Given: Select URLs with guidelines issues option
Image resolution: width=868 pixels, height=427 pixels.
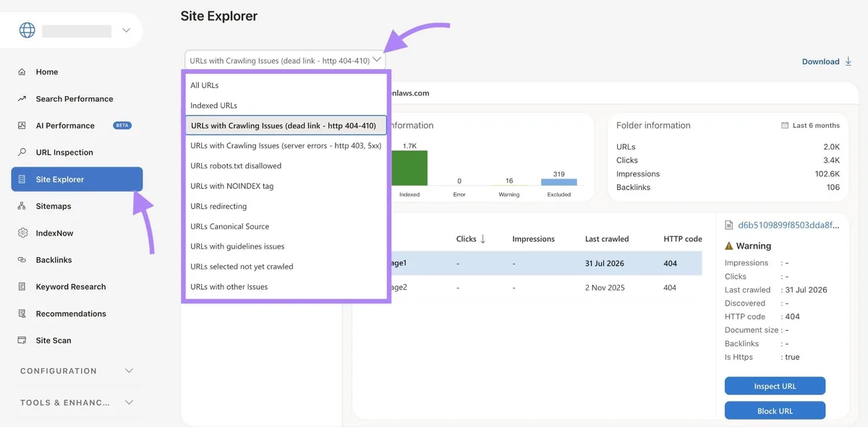Looking at the screenshot, I should (286, 246).
